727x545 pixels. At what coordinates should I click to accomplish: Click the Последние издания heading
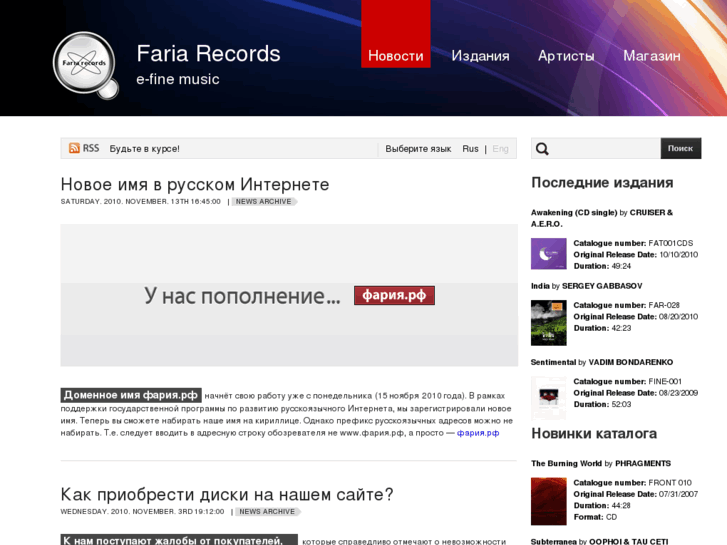(602, 183)
